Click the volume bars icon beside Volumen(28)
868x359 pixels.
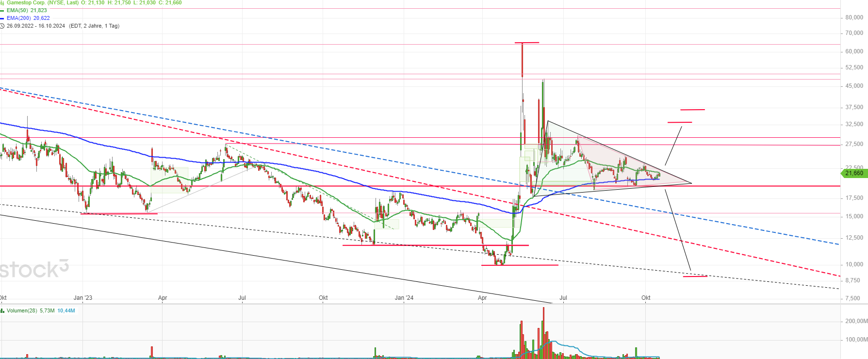(x=2, y=310)
